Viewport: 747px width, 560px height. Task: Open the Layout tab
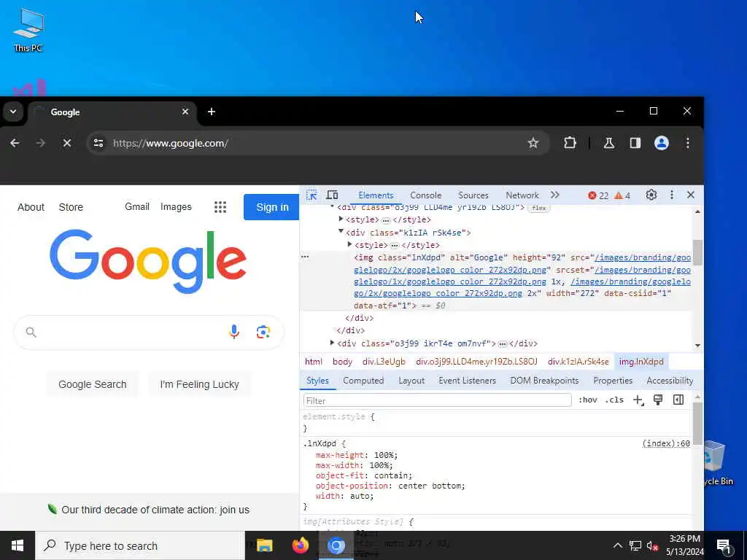pos(411,381)
